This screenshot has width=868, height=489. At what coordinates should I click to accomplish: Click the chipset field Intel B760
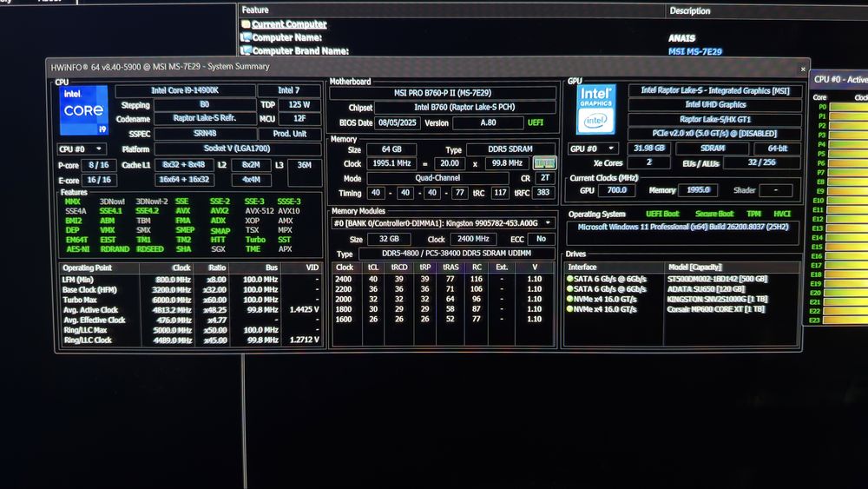464,108
